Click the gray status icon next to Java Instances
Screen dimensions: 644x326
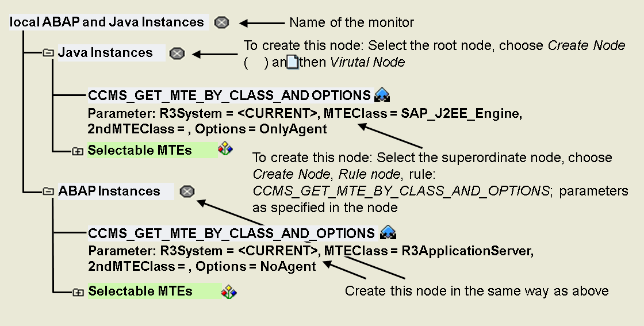point(177,53)
